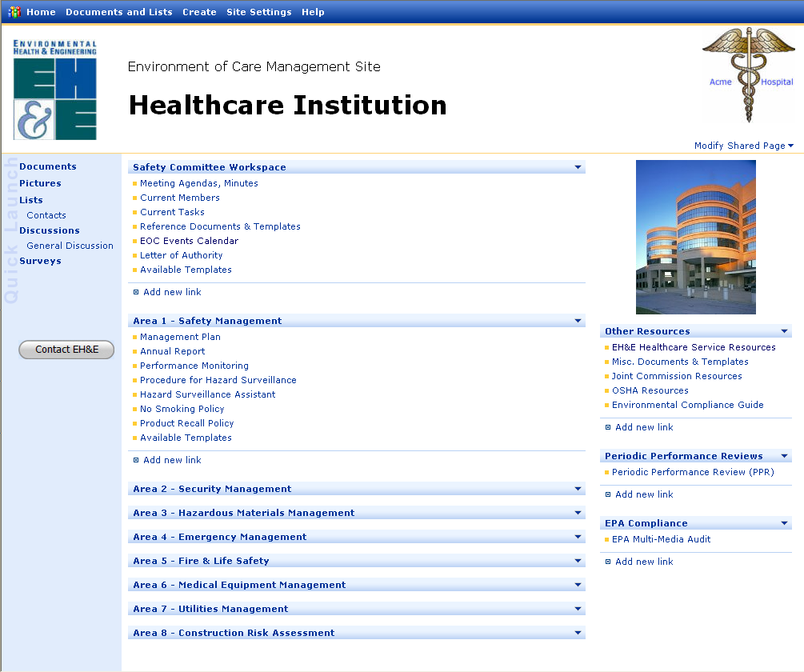The image size is (804, 672).
Task: Expand the Area 3 Hazardous Materials Management arrow
Action: coord(578,513)
